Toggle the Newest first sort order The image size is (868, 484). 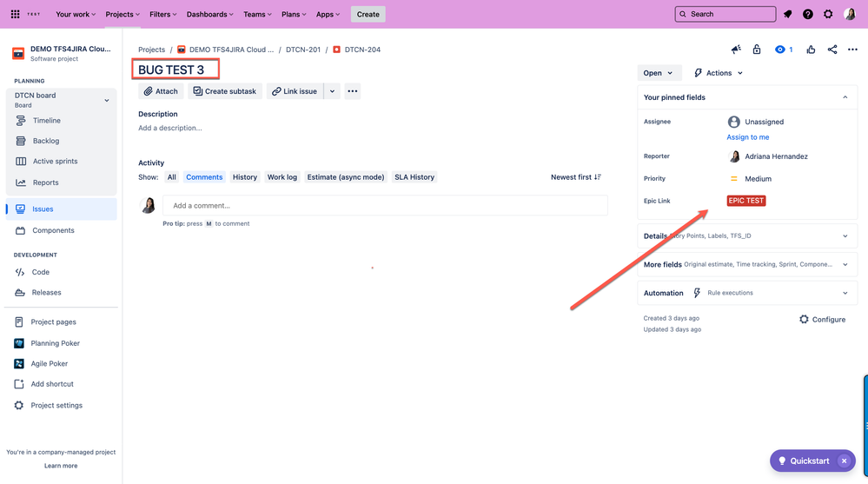click(576, 177)
